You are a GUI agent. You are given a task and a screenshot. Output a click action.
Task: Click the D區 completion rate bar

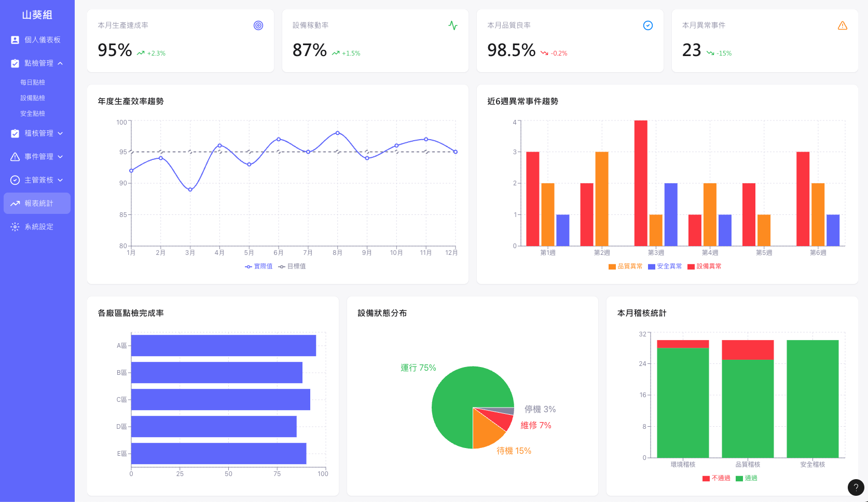(x=214, y=427)
